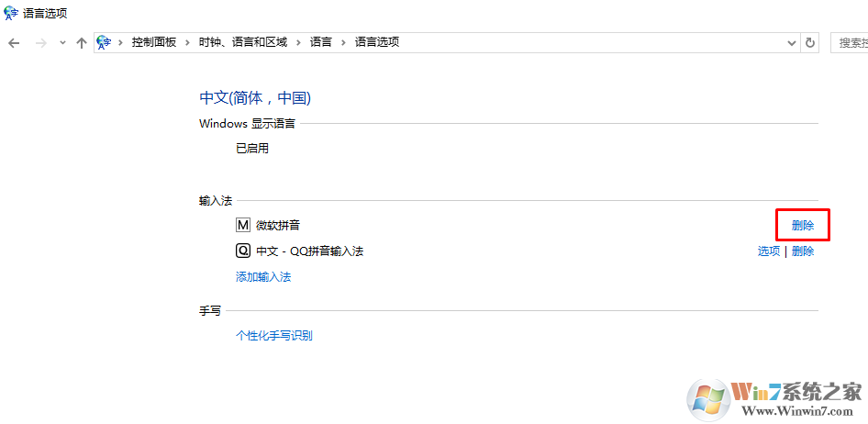Click 删除 for 微软拼音
The image size is (868, 424).
(803, 225)
